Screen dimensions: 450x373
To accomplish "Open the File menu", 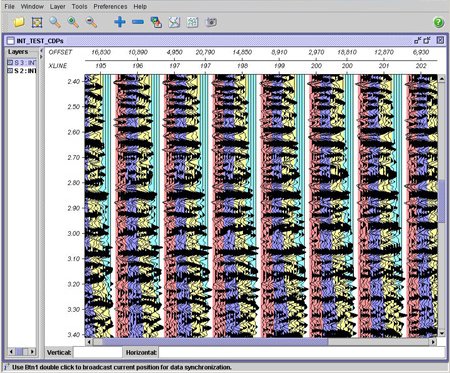I will click(x=9, y=6).
